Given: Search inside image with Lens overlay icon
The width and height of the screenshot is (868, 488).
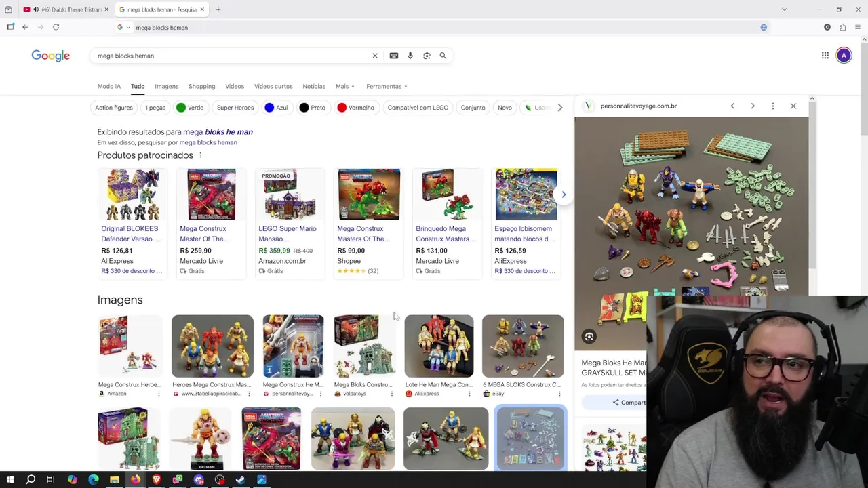Looking at the screenshot, I should (x=589, y=337).
